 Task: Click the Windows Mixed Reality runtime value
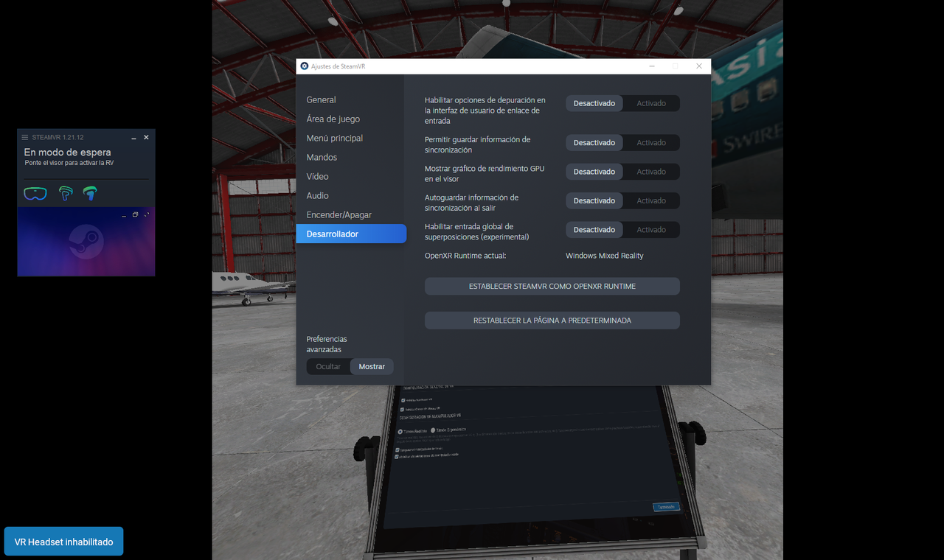coord(605,256)
